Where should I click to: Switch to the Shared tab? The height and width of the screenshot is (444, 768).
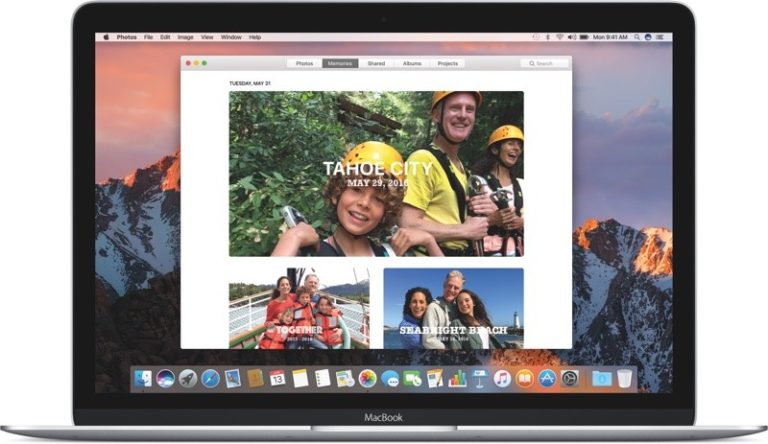(x=376, y=63)
